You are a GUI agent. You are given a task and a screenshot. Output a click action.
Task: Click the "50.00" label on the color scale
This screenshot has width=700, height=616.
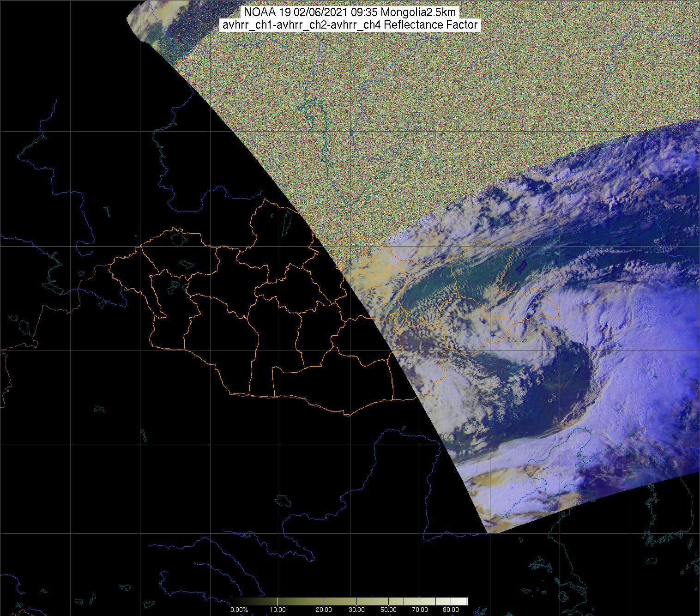(x=388, y=610)
